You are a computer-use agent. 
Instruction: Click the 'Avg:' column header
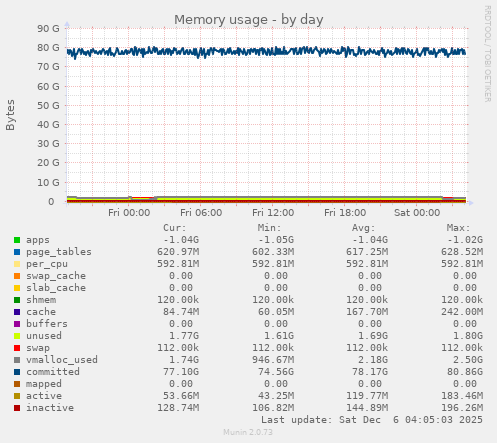[x=364, y=228]
